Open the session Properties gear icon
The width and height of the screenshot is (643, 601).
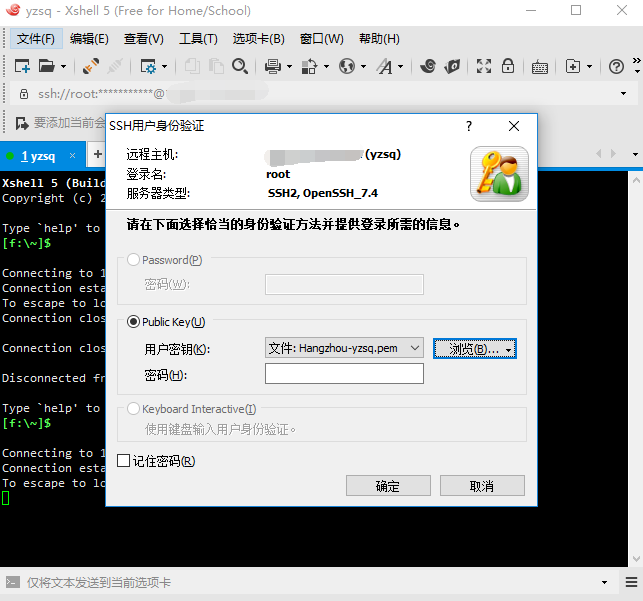click(148, 66)
